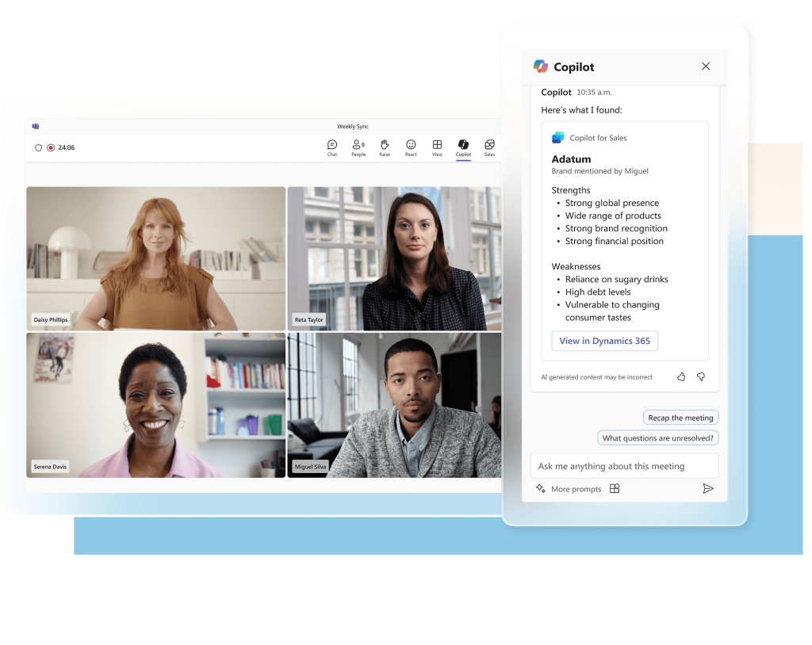Click the Teams logo in title bar
This screenshot has width=812, height=645.
[35, 126]
